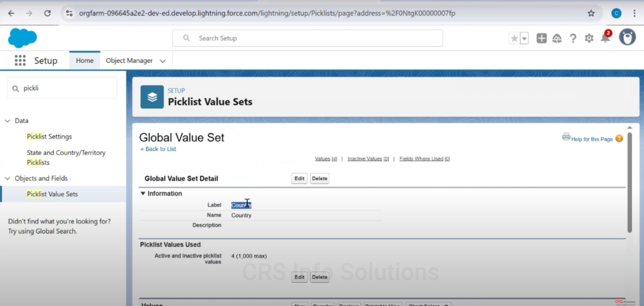Jump to Values [4] section
The image size is (644, 306).
326,159
